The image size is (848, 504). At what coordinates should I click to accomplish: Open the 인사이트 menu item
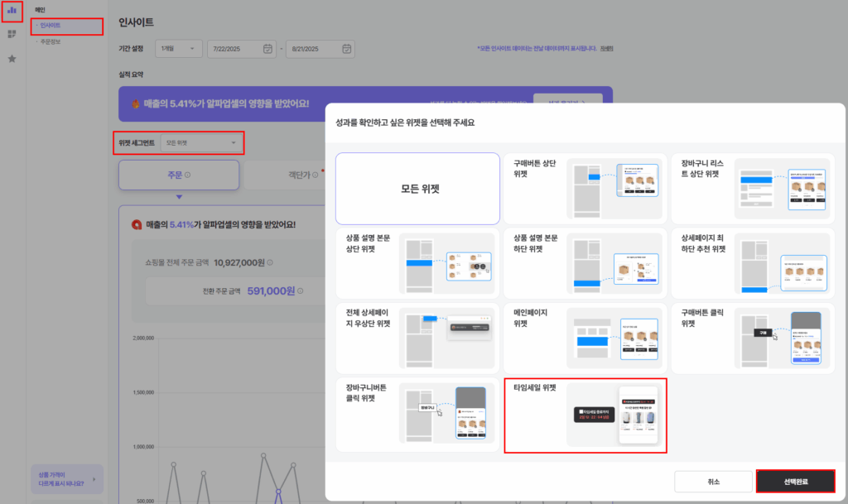tap(50, 26)
